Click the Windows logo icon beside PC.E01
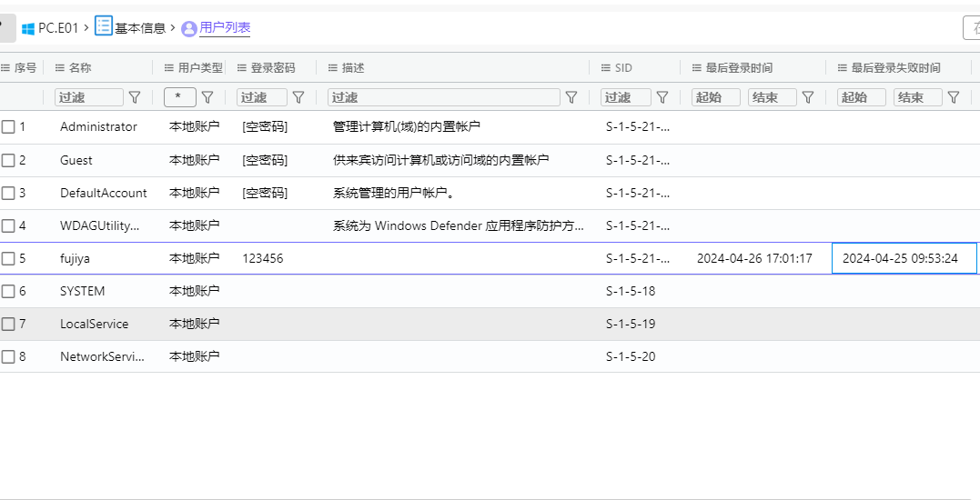The image size is (980, 500). click(x=27, y=28)
